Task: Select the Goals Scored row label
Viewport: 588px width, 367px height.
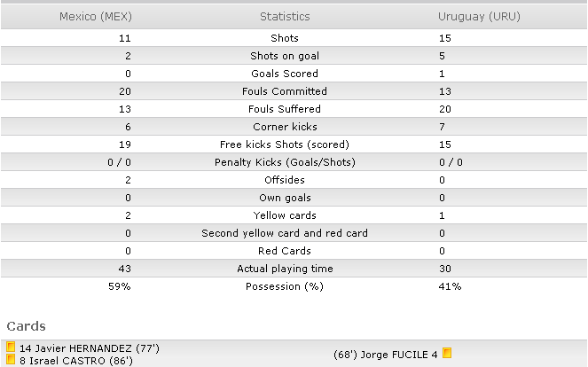Action: (x=285, y=74)
